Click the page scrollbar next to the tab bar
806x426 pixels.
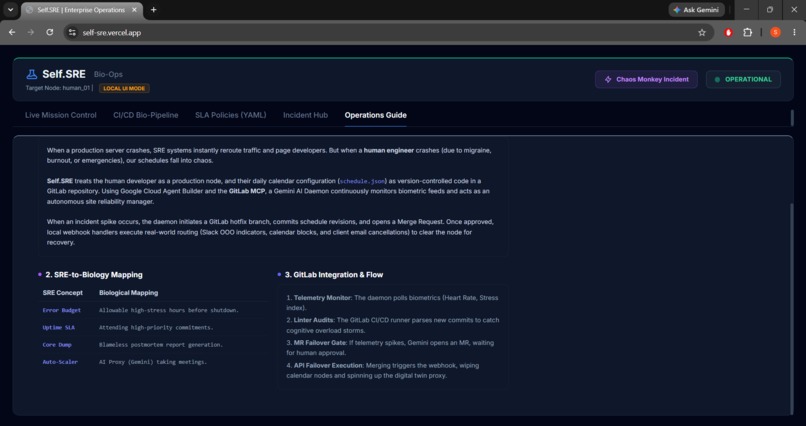(x=792, y=118)
